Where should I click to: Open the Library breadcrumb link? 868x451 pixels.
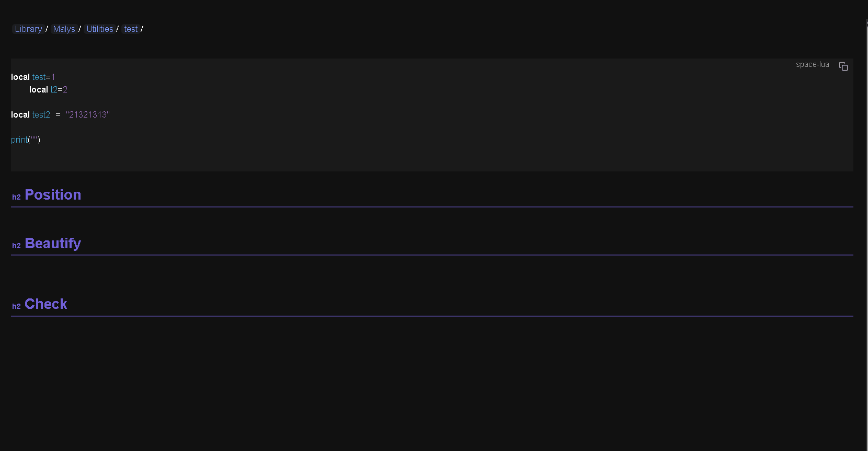(28, 29)
